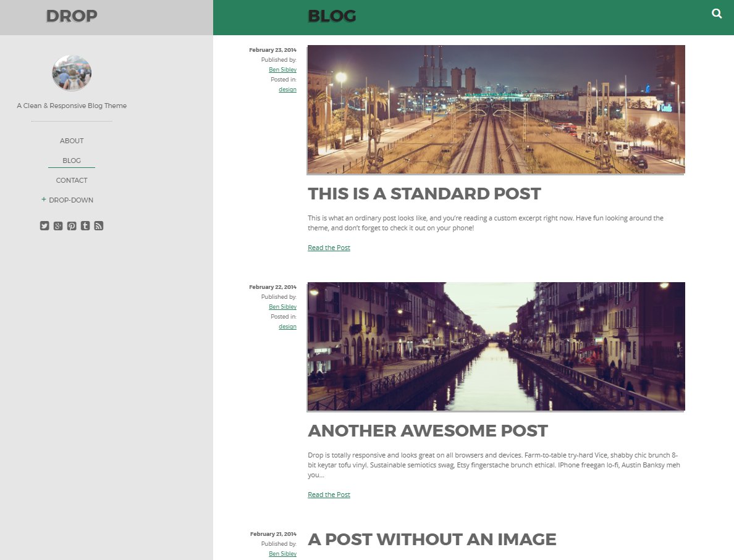Click Read the Post under standard post

[329, 248]
